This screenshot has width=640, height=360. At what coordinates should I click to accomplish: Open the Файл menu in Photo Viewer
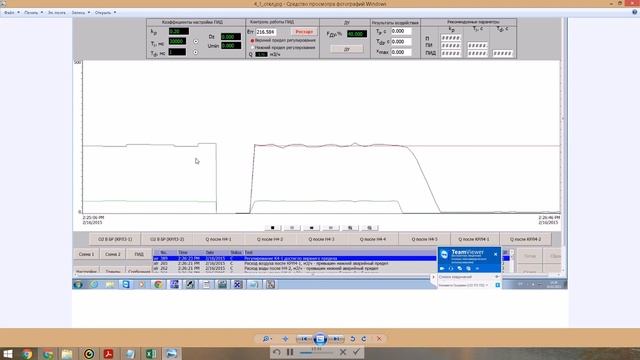tap(11, 13)
